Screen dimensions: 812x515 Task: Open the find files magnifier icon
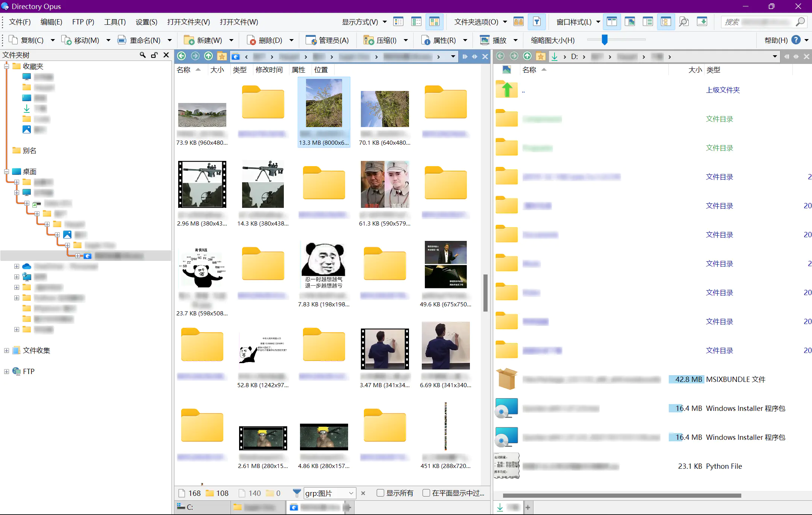684,22
